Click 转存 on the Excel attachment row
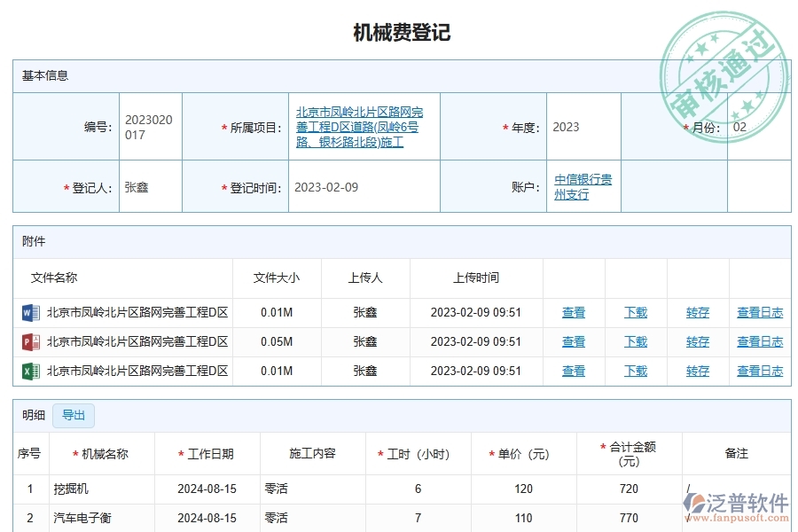798x532 pixels. tap(697, 371)
